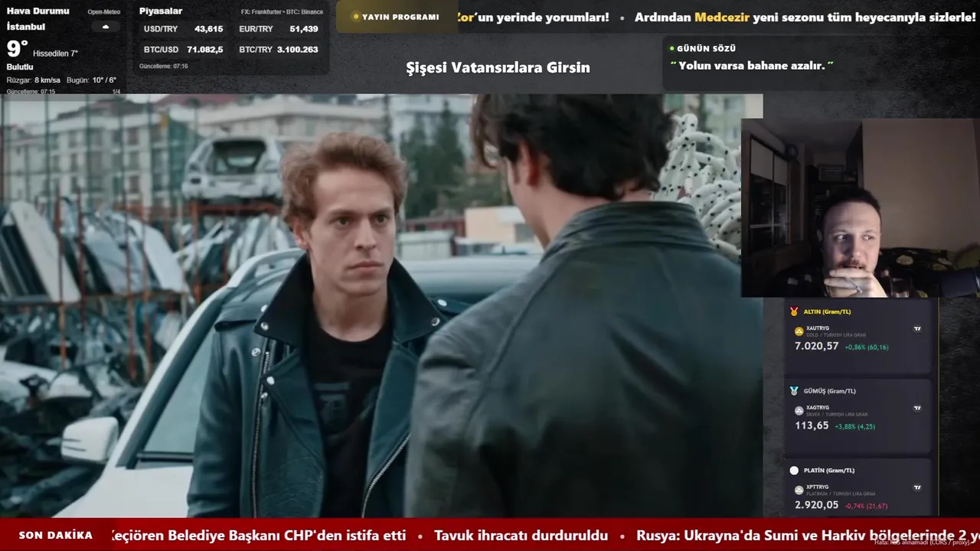
Task: Click the XAUTRYG gold coin icon
Action: point(799,331)
